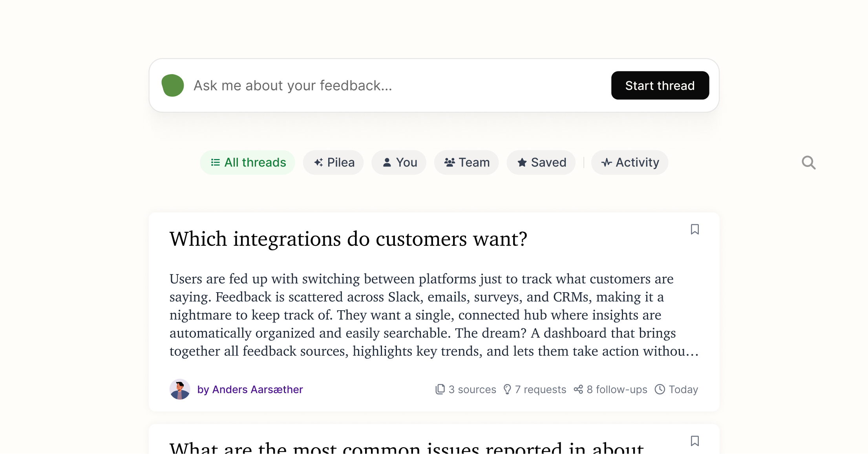Open author link 'by Anders Aarsæther'
Viewport: 868px width, 454px height.
tap(250, 389)
